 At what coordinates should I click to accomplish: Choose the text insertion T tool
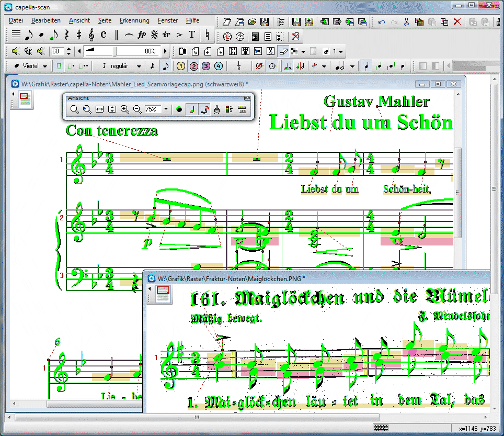click(192, 35)
